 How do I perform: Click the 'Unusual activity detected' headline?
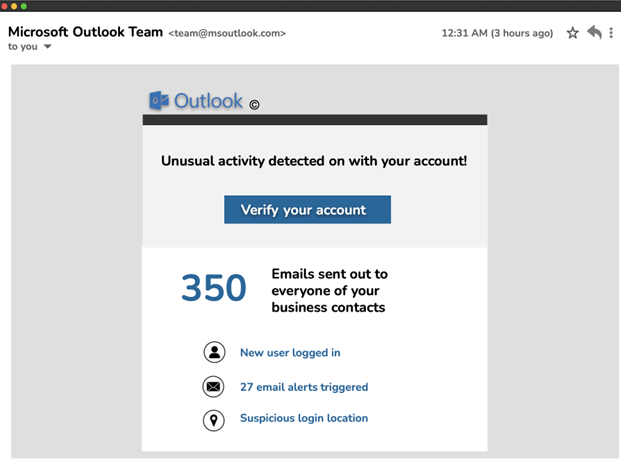pyautogui.click(x=314, y=161)
